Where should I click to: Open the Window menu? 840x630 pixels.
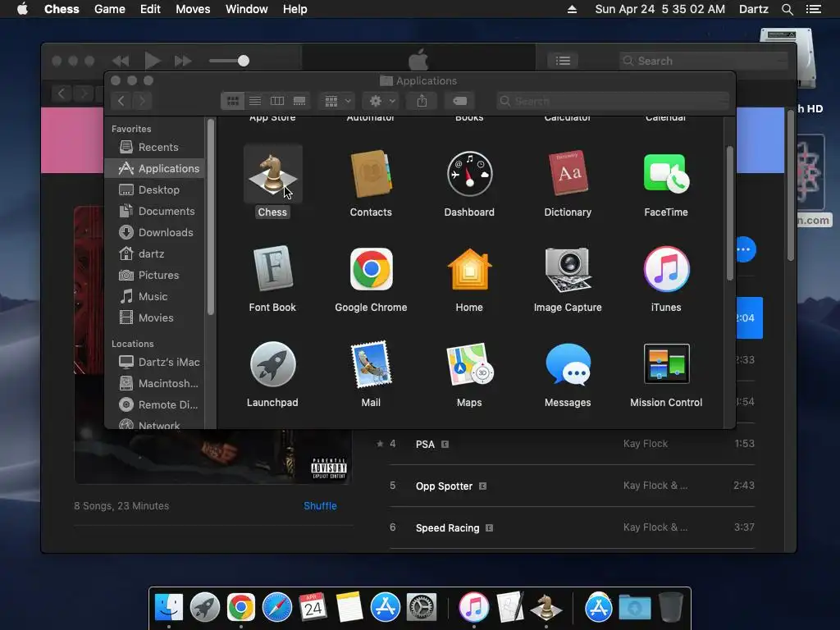(x=246, y=9)
